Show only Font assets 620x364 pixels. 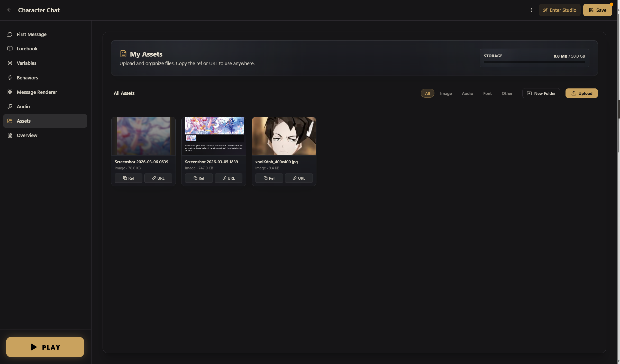(x=487, y=93)
